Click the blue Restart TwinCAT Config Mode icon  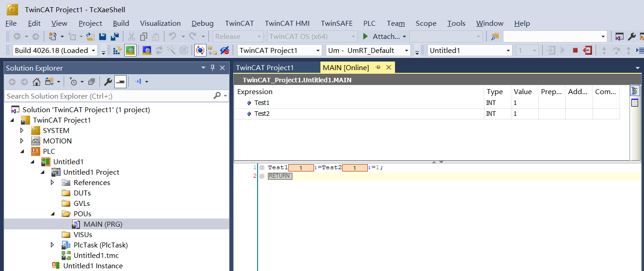(147, 50)
